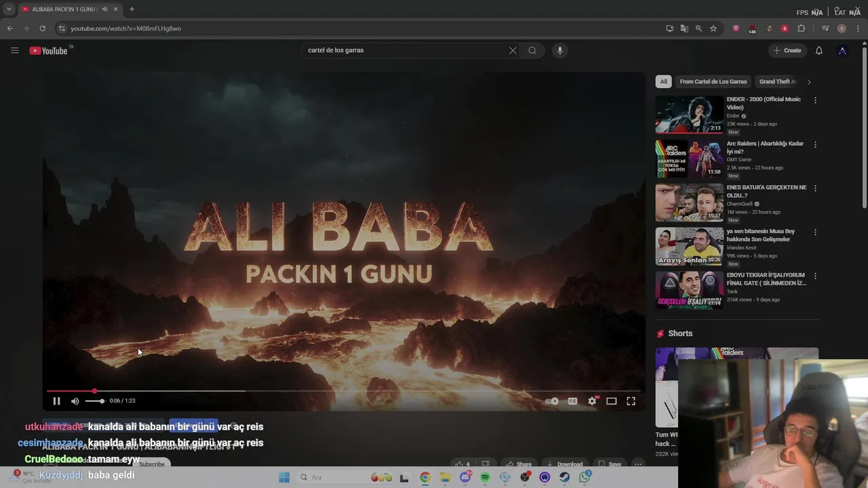Open a new browser tab

tap(132, 9)
